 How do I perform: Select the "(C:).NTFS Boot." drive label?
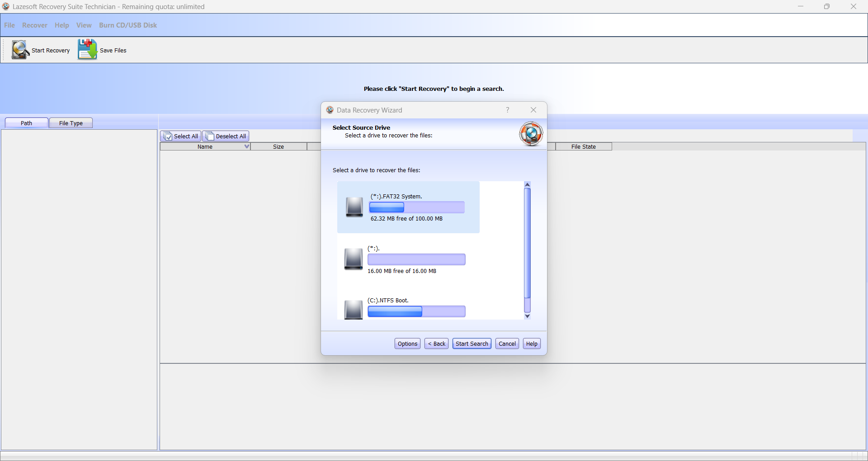pyautogui.click(x=388, y=300)
